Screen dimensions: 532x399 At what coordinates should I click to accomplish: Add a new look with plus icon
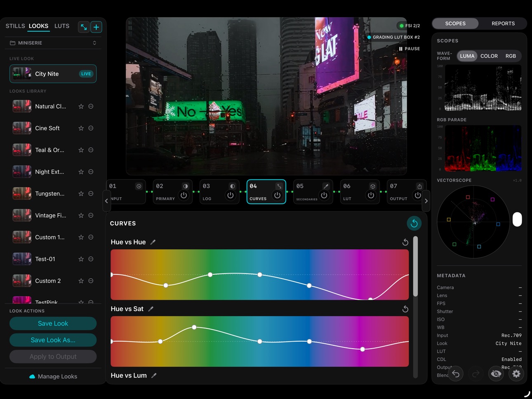click(x=96, y=27)
